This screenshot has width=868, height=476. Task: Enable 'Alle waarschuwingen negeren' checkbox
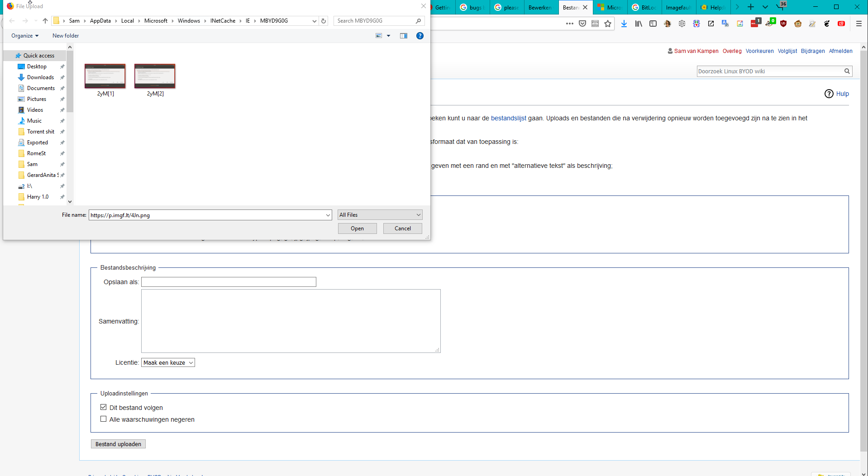pyautogui.click(x=104, y=419)
